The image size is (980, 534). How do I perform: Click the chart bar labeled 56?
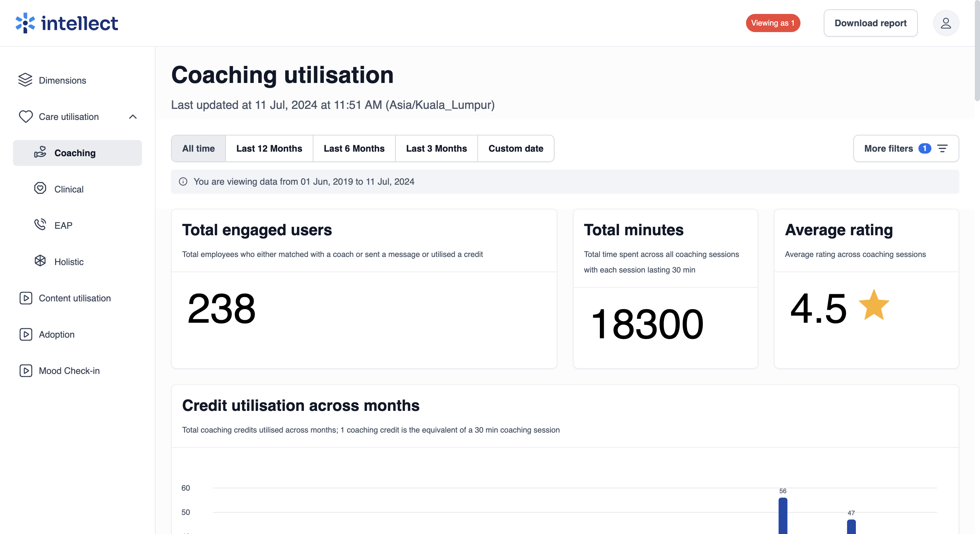tap(783, 515)
